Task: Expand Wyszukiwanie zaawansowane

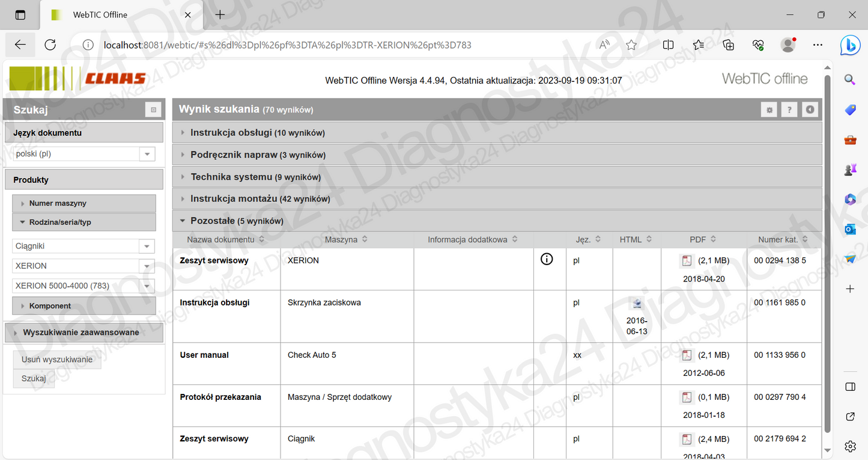Action: [84, 333]
